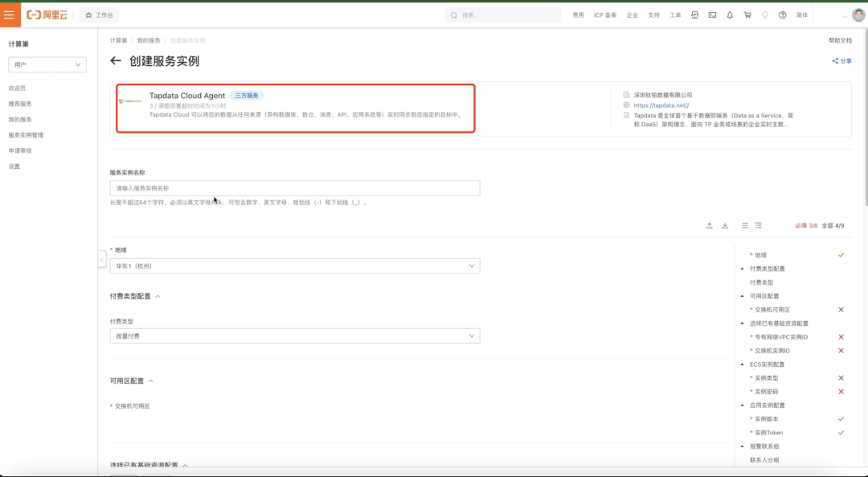Screen dimensions: 868x477
Task: Jump to 交换机实例ID in the outline
Action: (772, 351)
